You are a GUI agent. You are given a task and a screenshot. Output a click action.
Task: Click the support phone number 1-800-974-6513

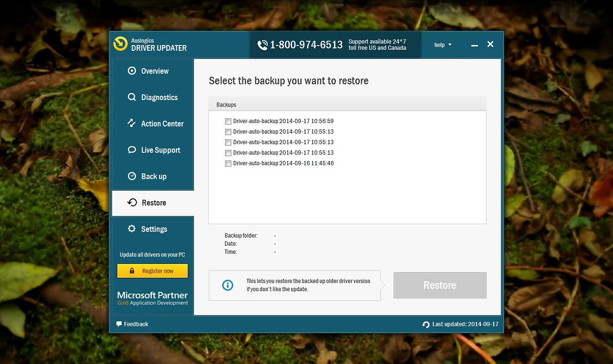tap(306, 45)
